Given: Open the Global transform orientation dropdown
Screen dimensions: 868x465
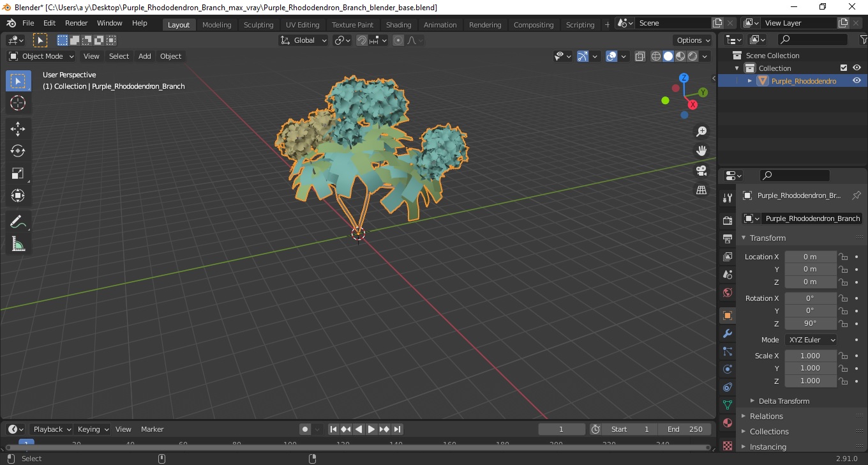Looking at the screenshot, I should (x=304, y=40).
